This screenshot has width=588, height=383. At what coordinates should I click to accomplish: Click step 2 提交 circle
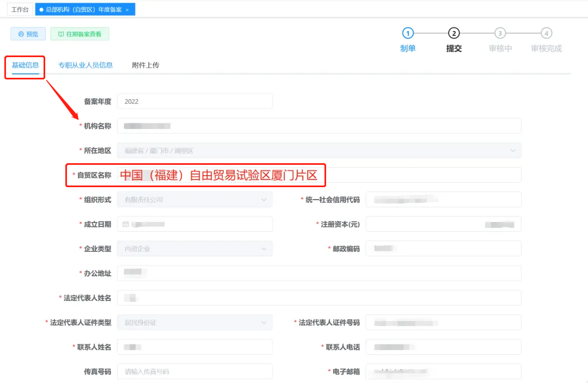(454, 33)
